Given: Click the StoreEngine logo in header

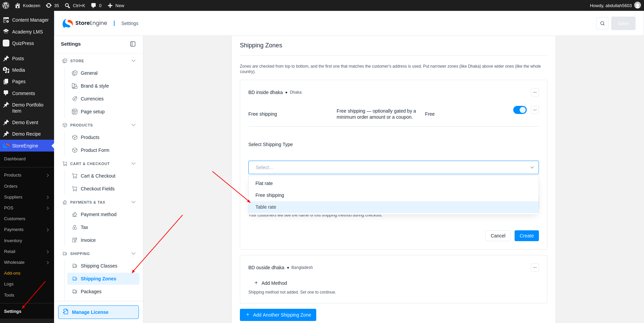Looking at the screenshot, I should [x=85, y=23].
